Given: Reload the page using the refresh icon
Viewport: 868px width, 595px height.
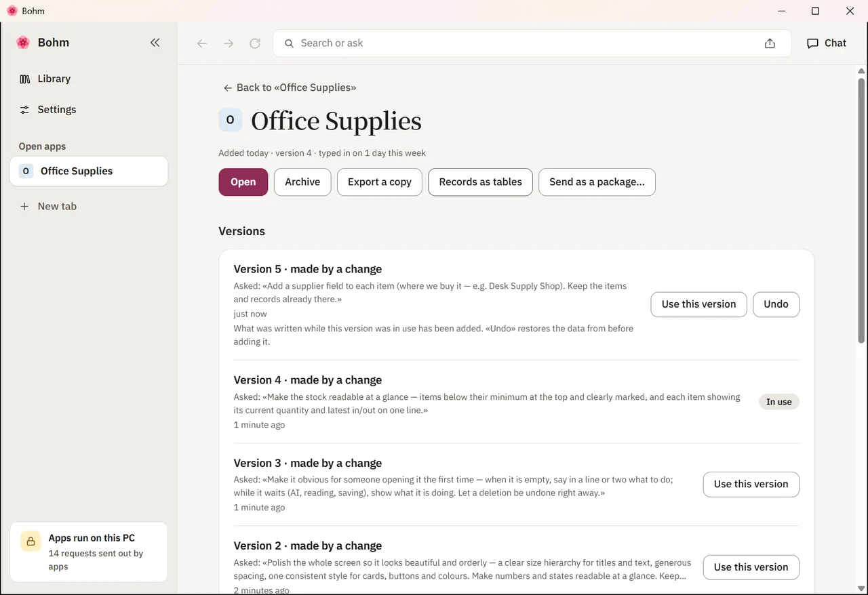Looking at the screenshot, I should point(255,43).
